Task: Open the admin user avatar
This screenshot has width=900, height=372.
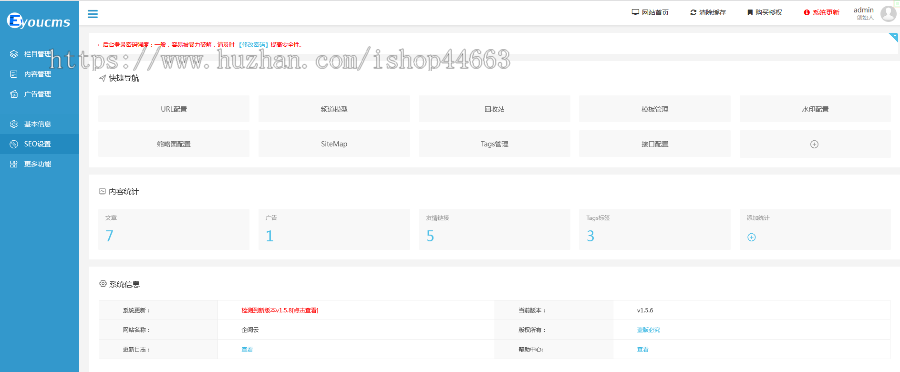Action: pyautogui.click(x=888, y=14)
